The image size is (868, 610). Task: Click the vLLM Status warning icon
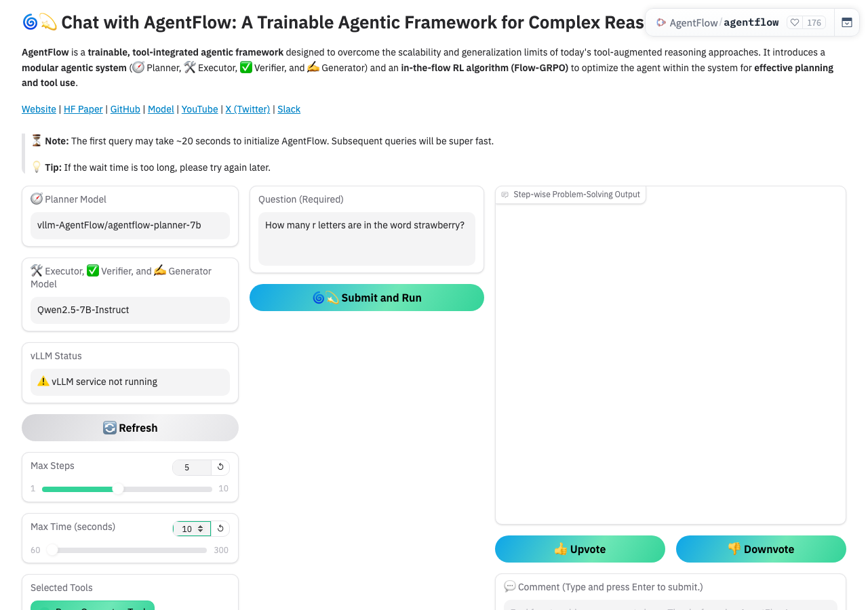coord(43,382)
